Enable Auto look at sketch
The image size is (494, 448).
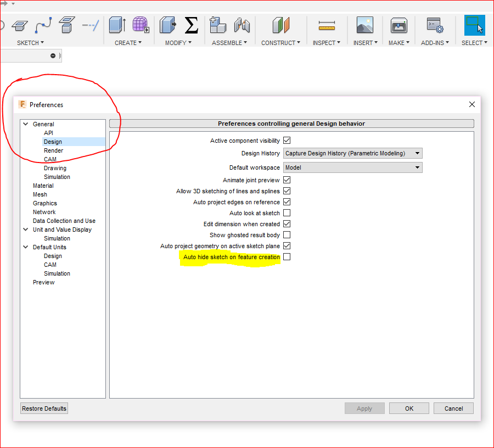[287, 213]
